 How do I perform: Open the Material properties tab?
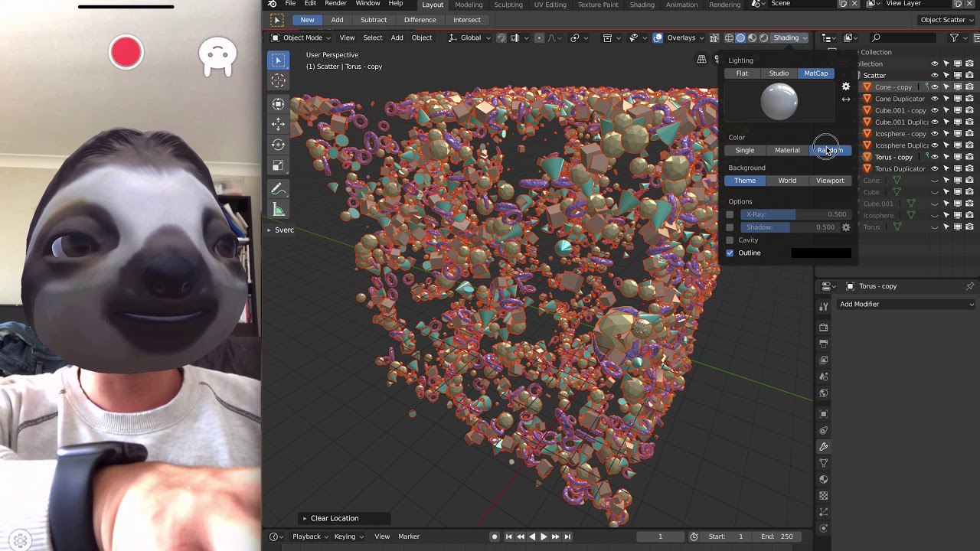point(824,479)
